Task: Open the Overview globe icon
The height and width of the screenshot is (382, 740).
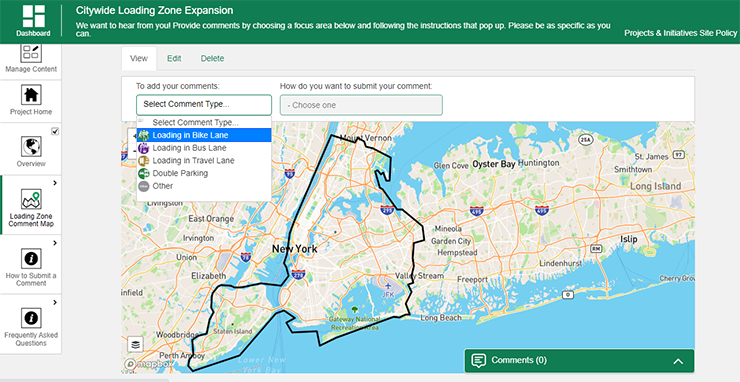Action: (x=31, y=146)
